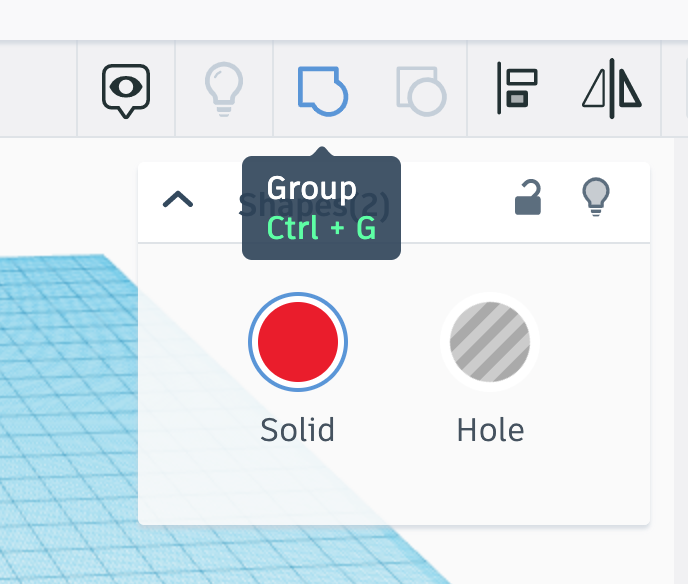Click the Show All lightbulb in toolbar
The height and width of the screenshot is (584, 688).
224,89
